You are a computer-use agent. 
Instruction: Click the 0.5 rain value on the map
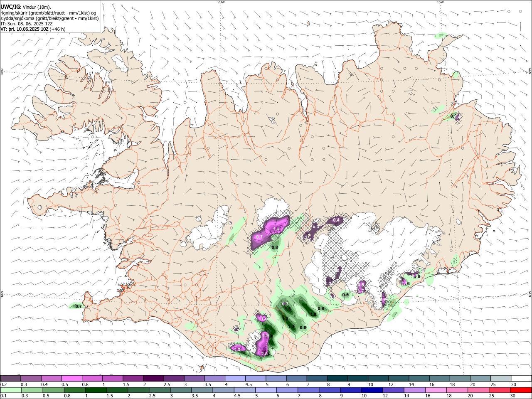click(x=345, y=295)
